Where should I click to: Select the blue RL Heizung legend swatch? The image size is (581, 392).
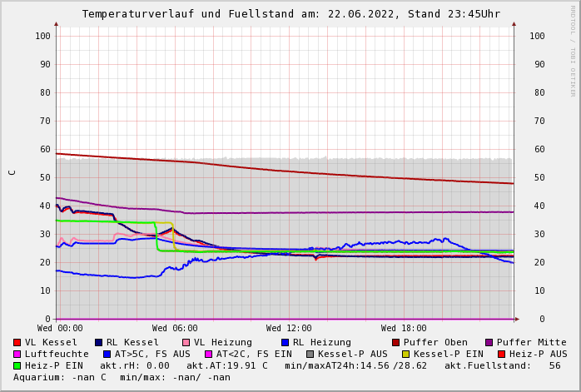point(286,342)
